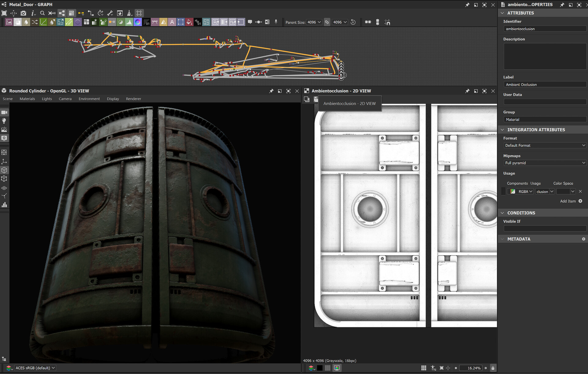
Task: Open the Parent Size dropdown
Action: [x=314, y=22]
